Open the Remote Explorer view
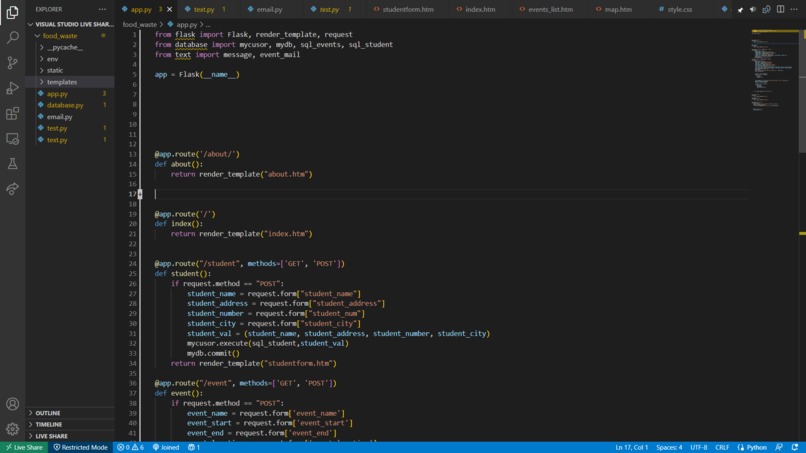 [12, 139]
